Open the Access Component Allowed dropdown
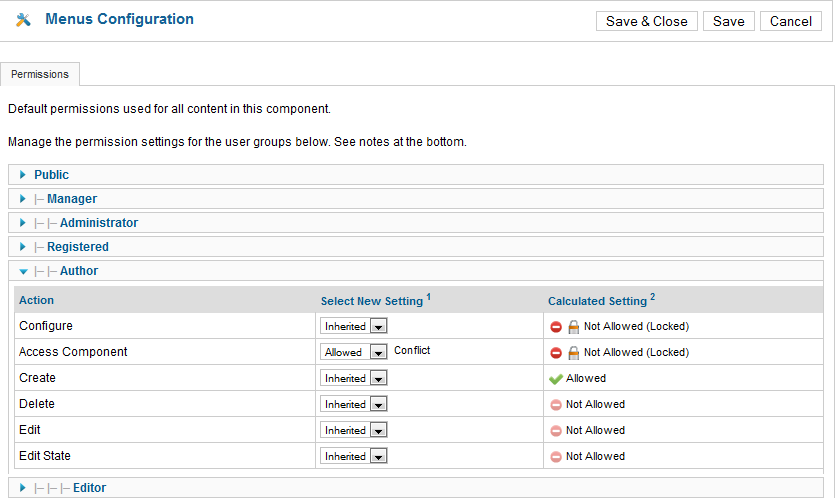 pyautogui.click(x=353, y=352)
